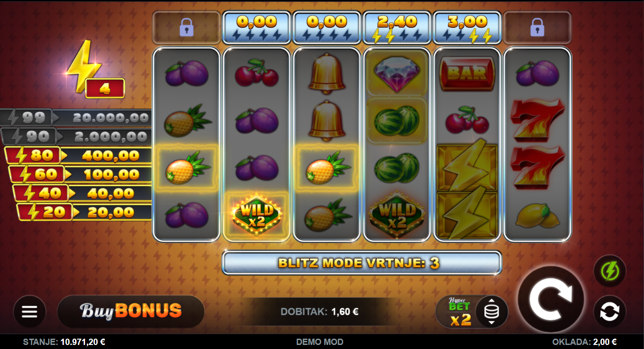The width and height of the screenshot is (644, 349).
Task: Open the Buy Bonus feature
Action: pos(131,311)
